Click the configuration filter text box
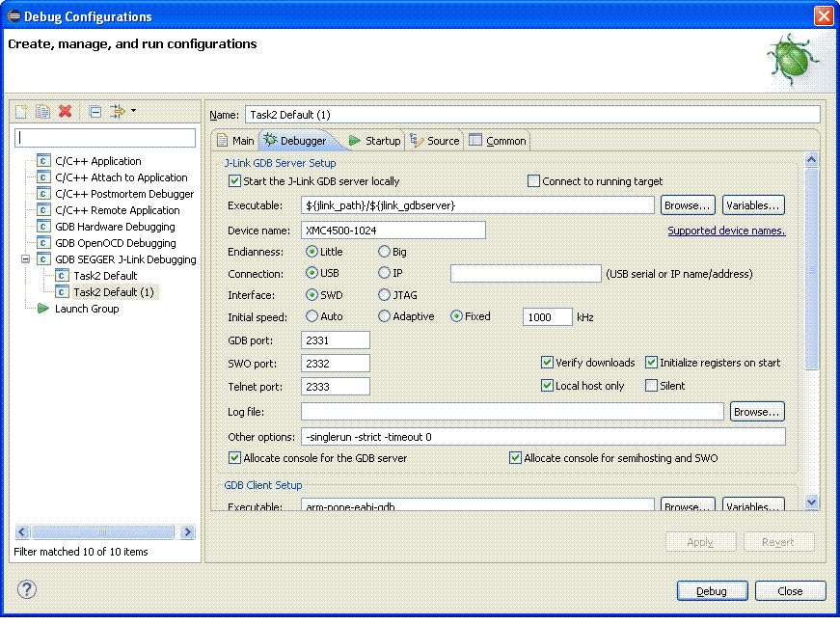The height and width of the screenshot is (625, 840). pos(105,138)
